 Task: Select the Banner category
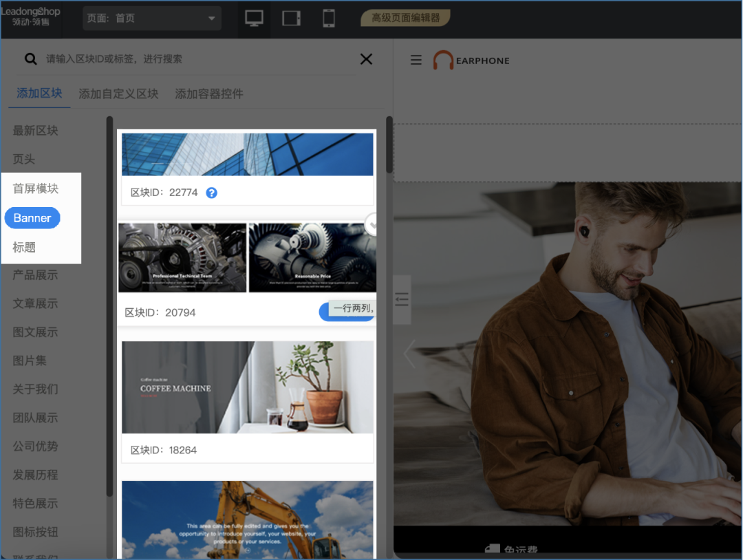point(32,218)
